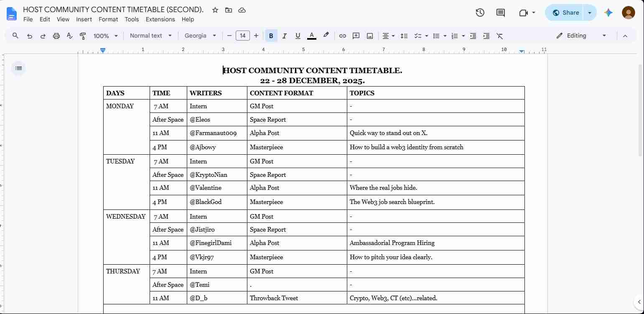
Task: Open Editing mode dropdown
Action: click(x=581, y=36)
